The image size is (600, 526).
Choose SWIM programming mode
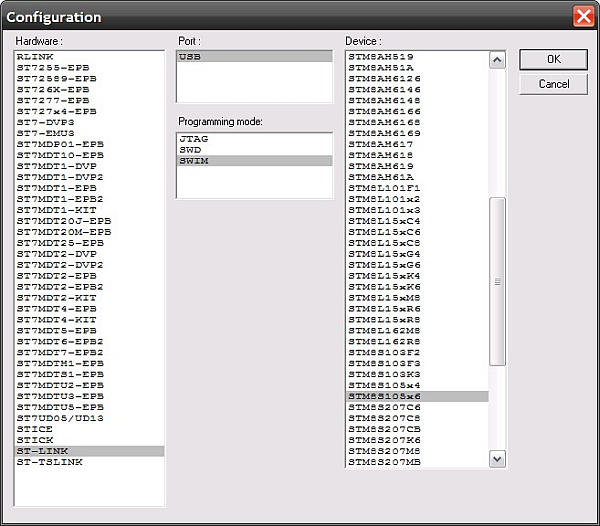pyautogui.click(x=254, y=161)
